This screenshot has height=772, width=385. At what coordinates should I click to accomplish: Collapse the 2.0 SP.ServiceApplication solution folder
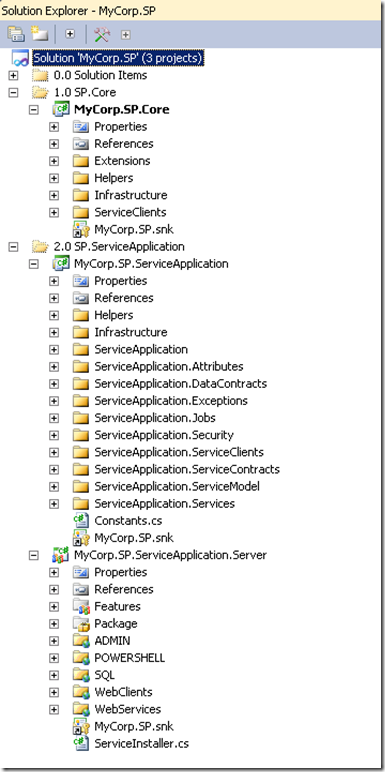click(x=13, y=247)
